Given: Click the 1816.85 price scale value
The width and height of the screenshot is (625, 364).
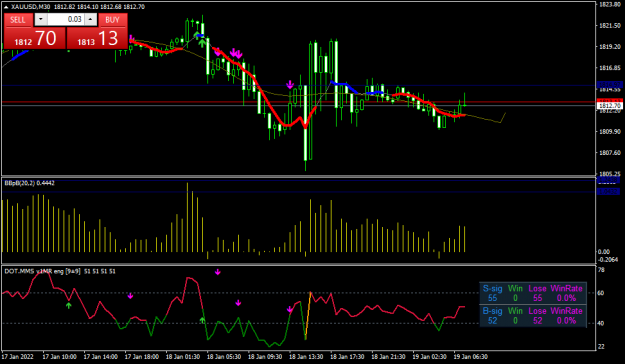Looking at the screenshot, I should tap(610, 68).
